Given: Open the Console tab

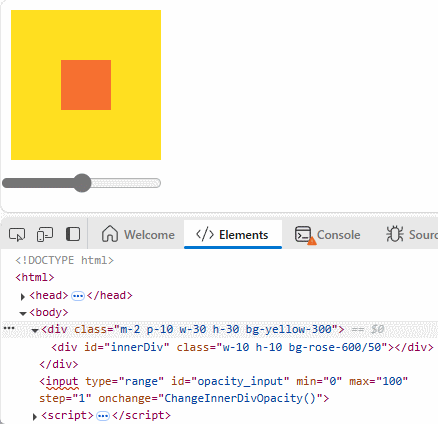Looking at the screenshot, I should click(x=328, y=234).
